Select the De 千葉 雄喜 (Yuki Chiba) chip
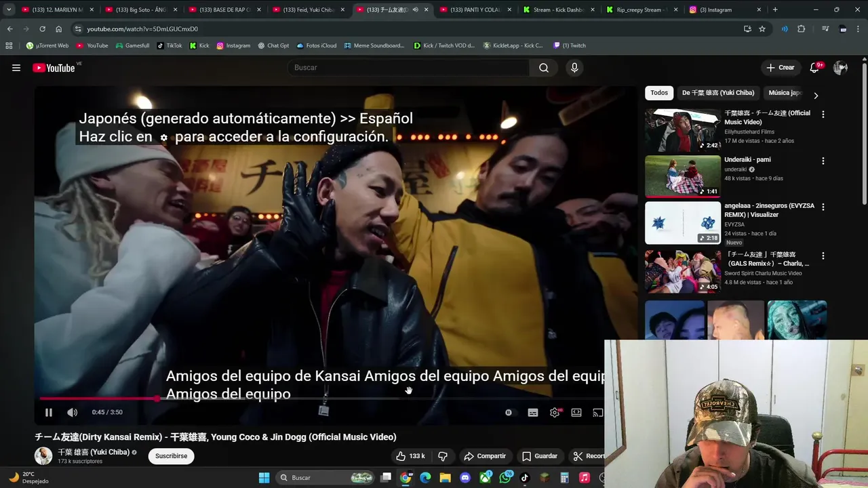868x488 pixels. [718, 93]
